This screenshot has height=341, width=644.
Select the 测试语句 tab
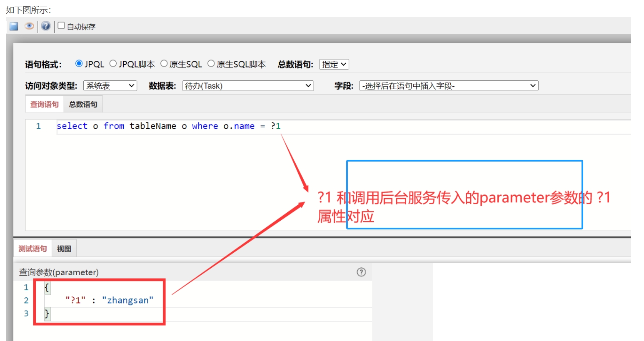click(32, 248)
